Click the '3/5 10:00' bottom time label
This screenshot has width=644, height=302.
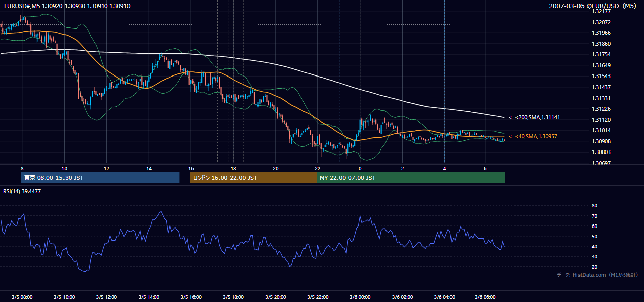point(64,297)
